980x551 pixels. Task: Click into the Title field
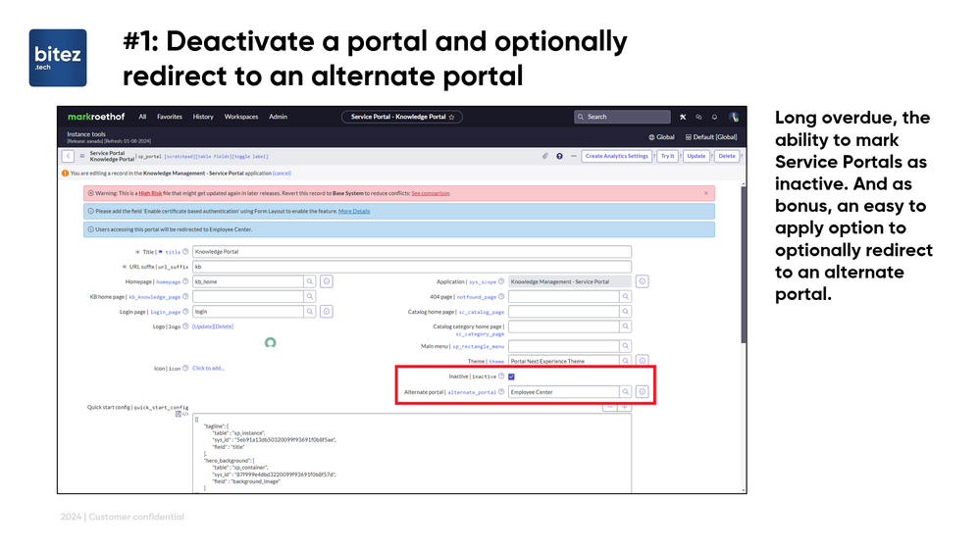412,252
